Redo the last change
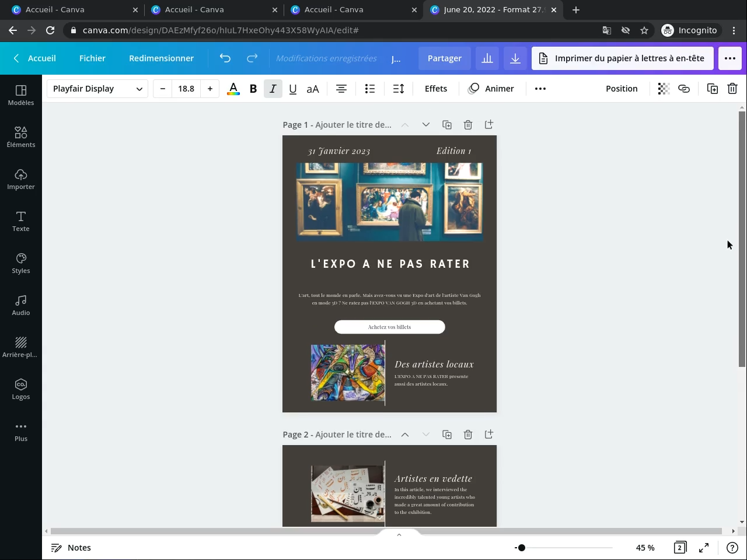Viewport: 747px width, 560px height. click(x=252, y=58)
